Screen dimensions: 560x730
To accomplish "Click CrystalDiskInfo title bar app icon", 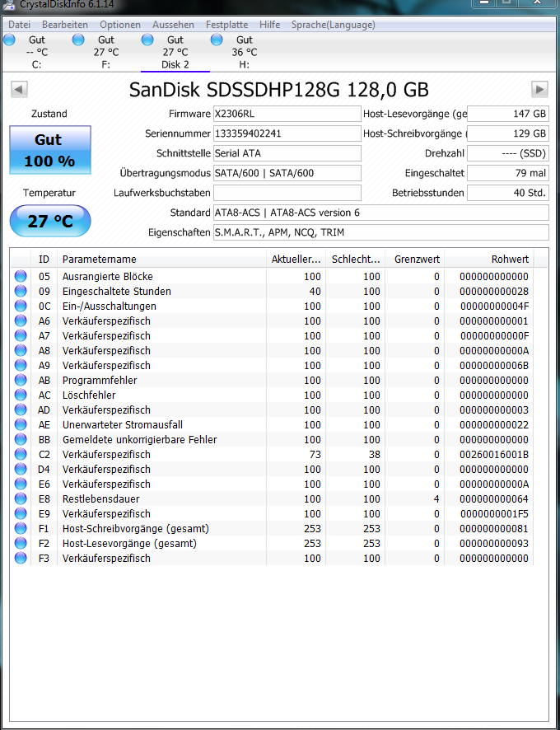I will 8,4.
